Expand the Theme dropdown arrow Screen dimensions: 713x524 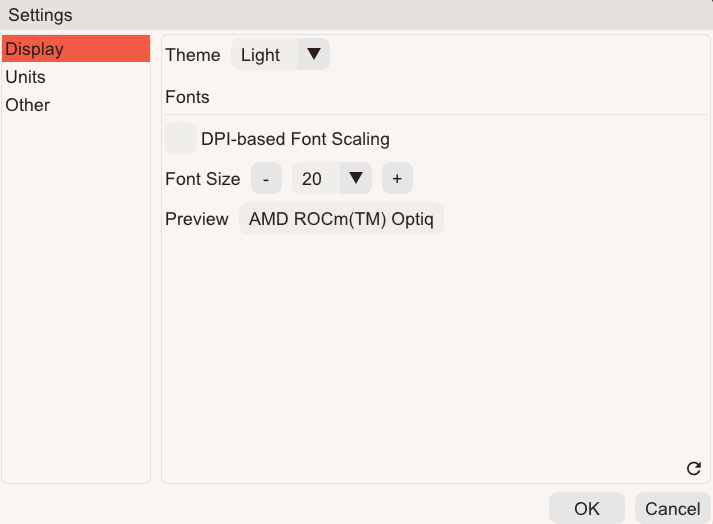coord(314,55)
